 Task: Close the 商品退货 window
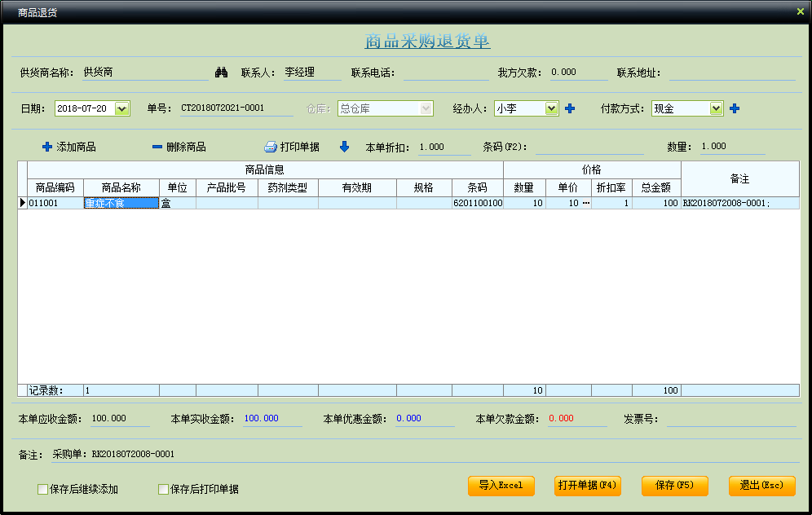pyautogui.click(x=800, y=11)
